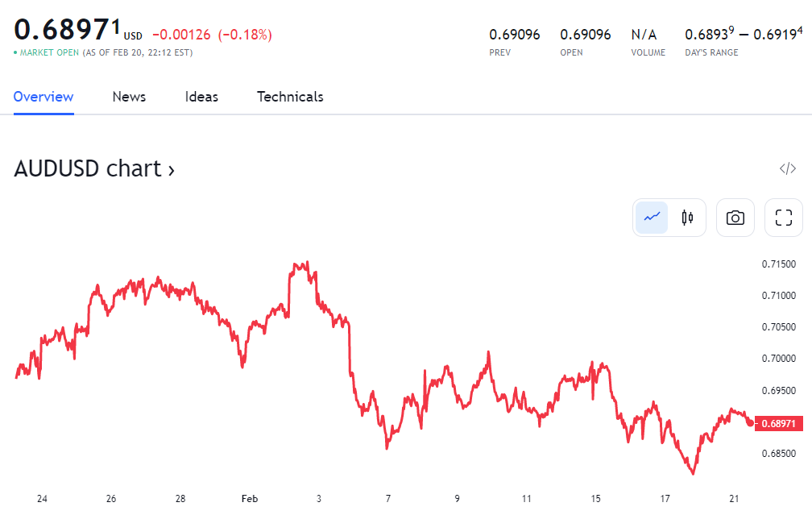Image resolution: width=812 pixels, height=515 pixels.
Task: Click the embed code icon
Action: point(787,168)
